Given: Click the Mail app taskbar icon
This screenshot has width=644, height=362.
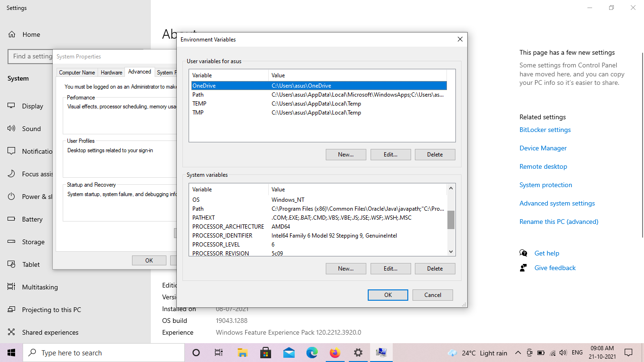Looking at the screenshot, I should click(289, 353).
